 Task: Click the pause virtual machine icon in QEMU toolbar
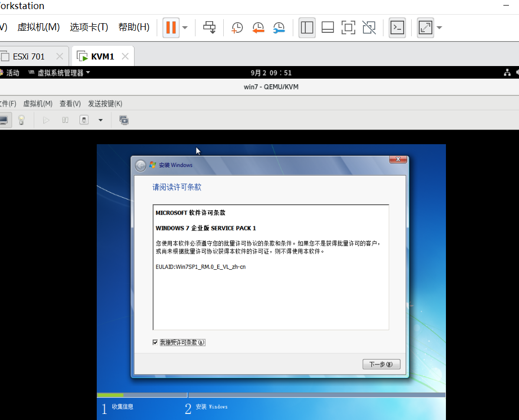click(x=65, y=120)
